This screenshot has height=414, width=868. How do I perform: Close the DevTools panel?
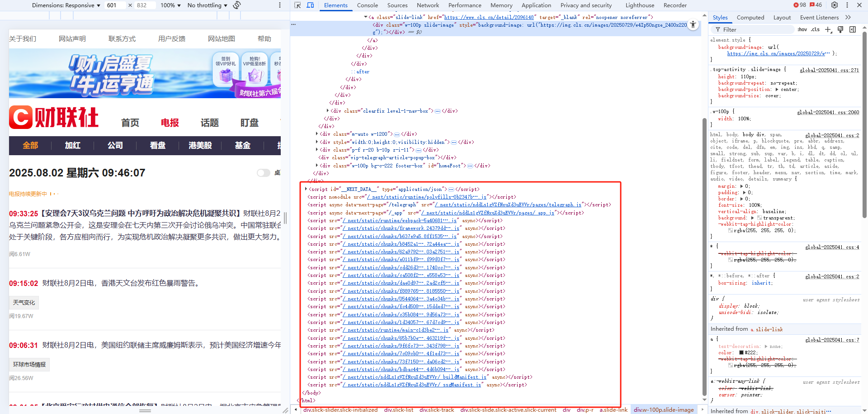[859, 5]
